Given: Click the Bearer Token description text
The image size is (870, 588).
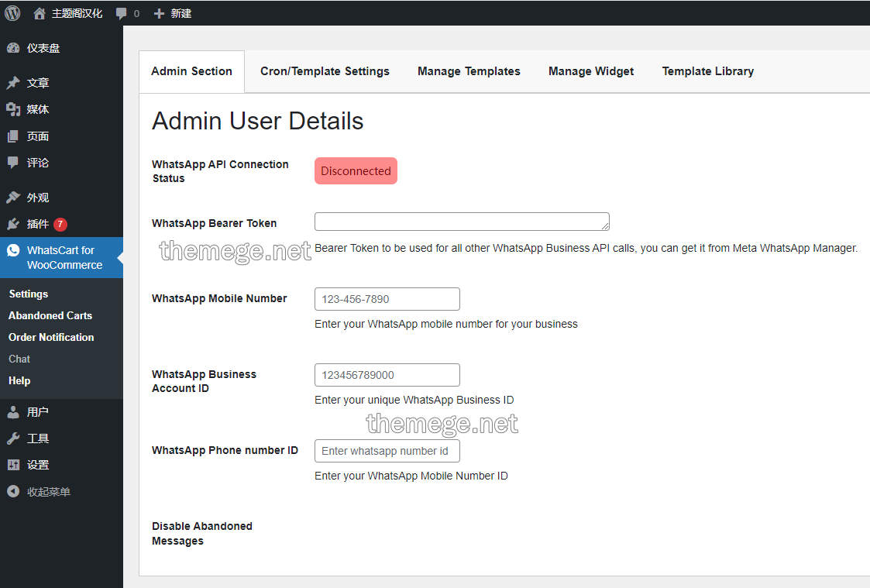Looking at the screenshot, I should (586, 248).
